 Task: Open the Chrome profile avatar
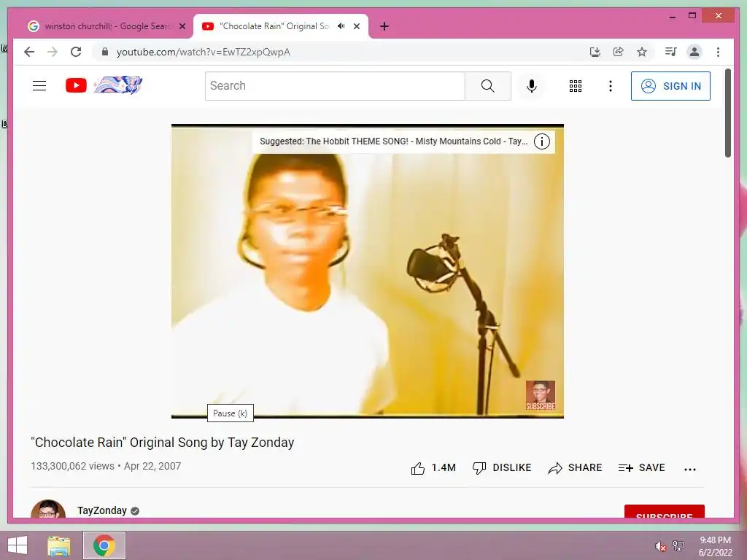tap(694, 52)
